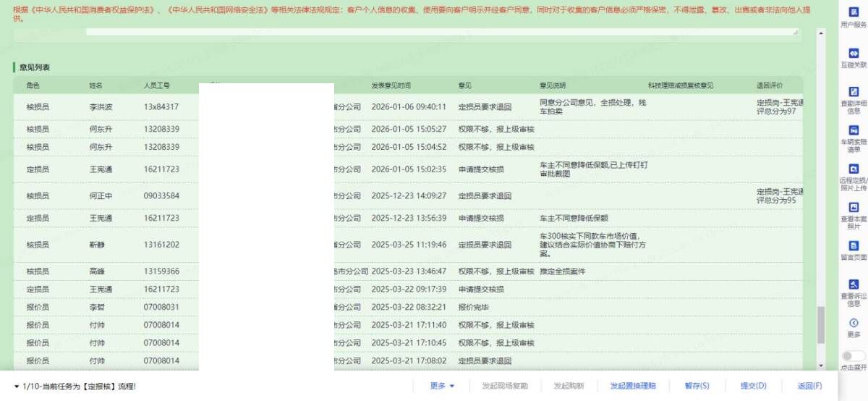Open 查勘详细信息 from the sidebar
Image resolution: width=868 pixels, height=401 pixels.
854,92
